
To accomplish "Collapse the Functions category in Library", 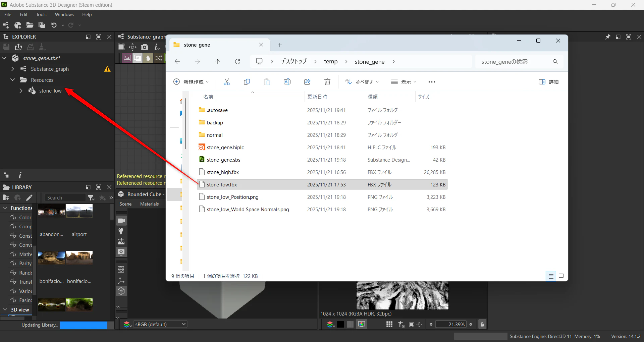I will (x=5, y=208).
